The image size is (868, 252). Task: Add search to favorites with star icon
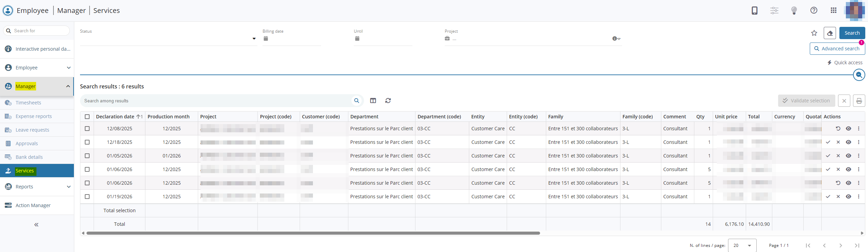pyautogui.click(x=814, y=33)
